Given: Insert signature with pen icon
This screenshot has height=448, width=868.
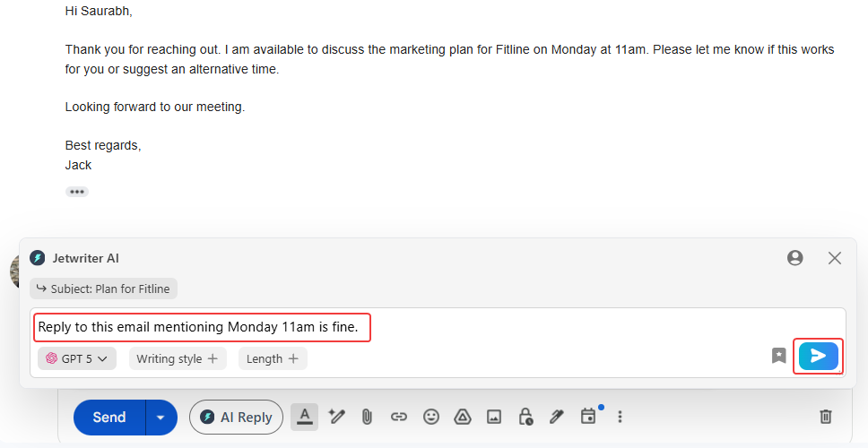Looking at the screenshot, I should (x=556, y=417).
